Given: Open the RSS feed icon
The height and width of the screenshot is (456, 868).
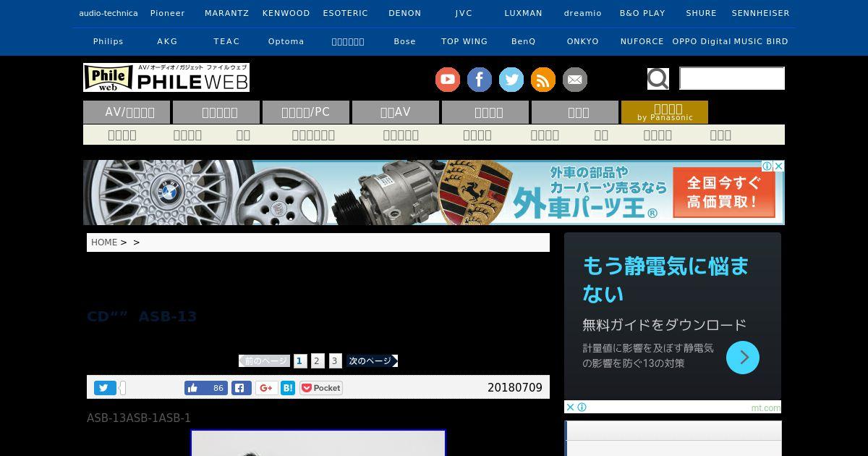Looking at the screenshot, I should tap(543, 80).
